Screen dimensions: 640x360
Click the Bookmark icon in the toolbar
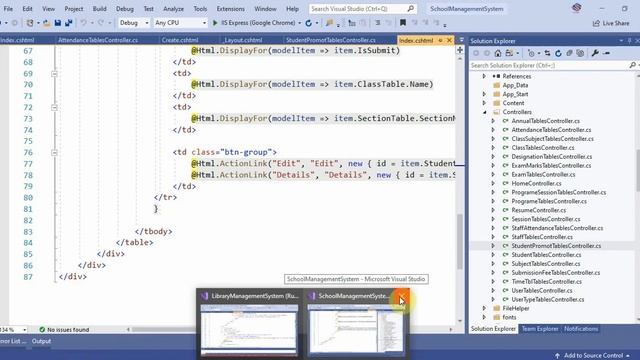pos(403,23)
